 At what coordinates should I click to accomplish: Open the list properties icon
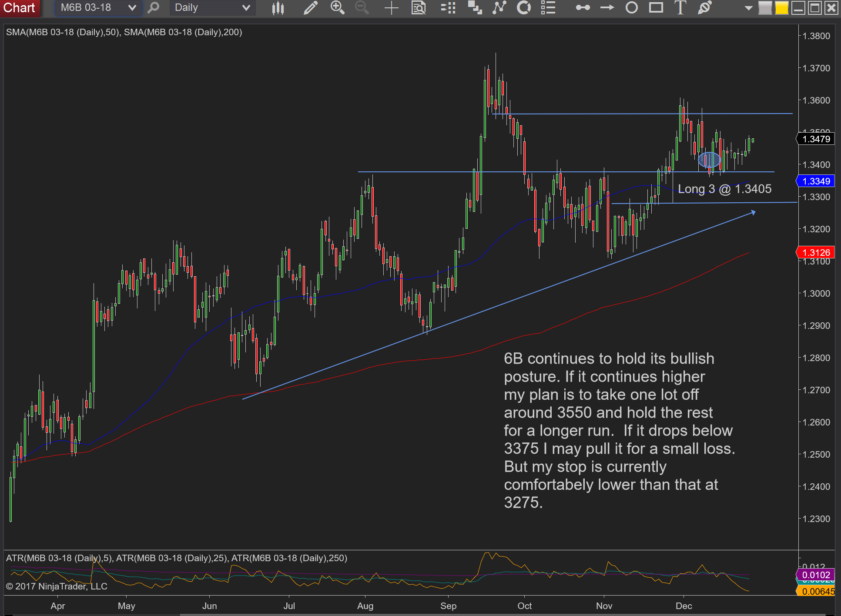(548, 8)
